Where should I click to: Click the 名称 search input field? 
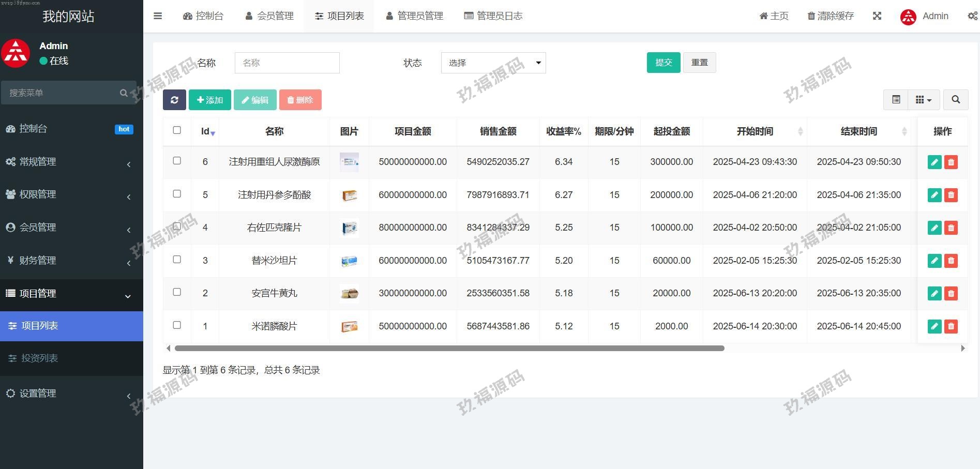[287, 63]
